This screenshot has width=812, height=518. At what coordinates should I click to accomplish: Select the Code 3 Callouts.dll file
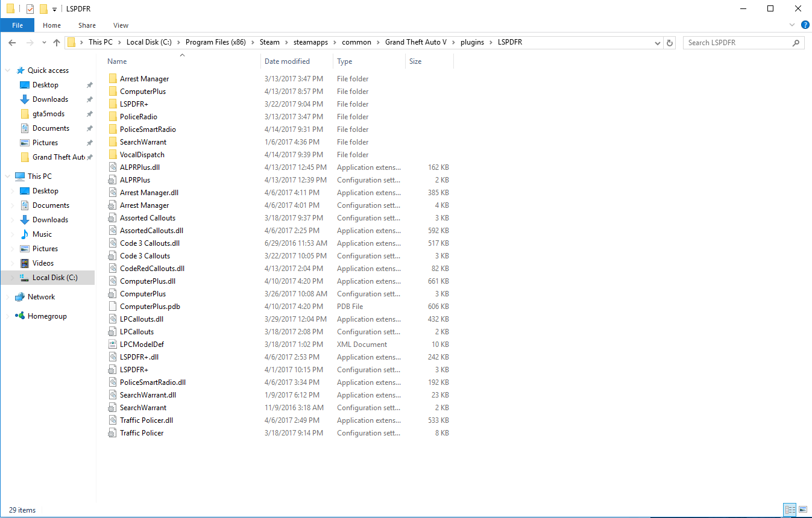pos(149,243)
